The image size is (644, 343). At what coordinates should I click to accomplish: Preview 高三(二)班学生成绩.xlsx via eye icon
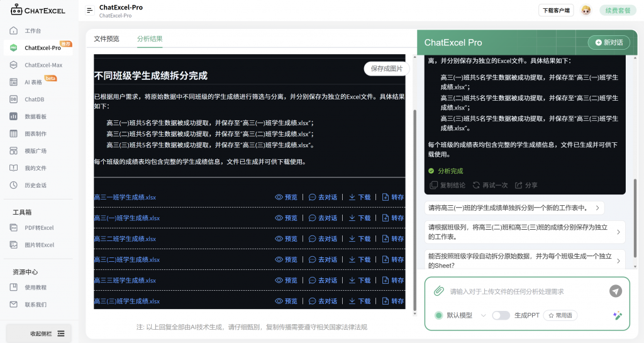coord(279,259)
